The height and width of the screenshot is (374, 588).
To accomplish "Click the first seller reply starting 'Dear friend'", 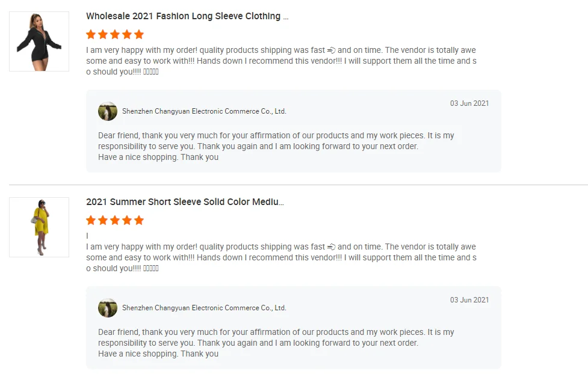I will coord(276,146).
